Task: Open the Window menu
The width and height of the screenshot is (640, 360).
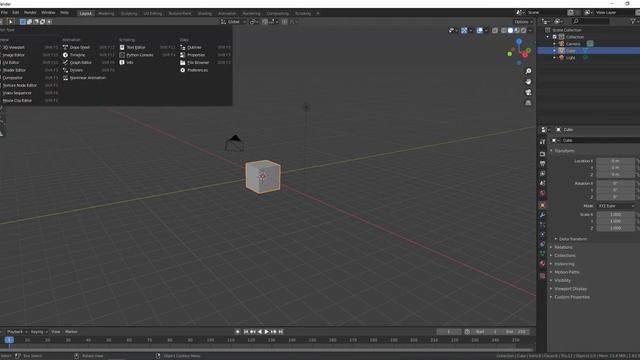Action: 48,13
